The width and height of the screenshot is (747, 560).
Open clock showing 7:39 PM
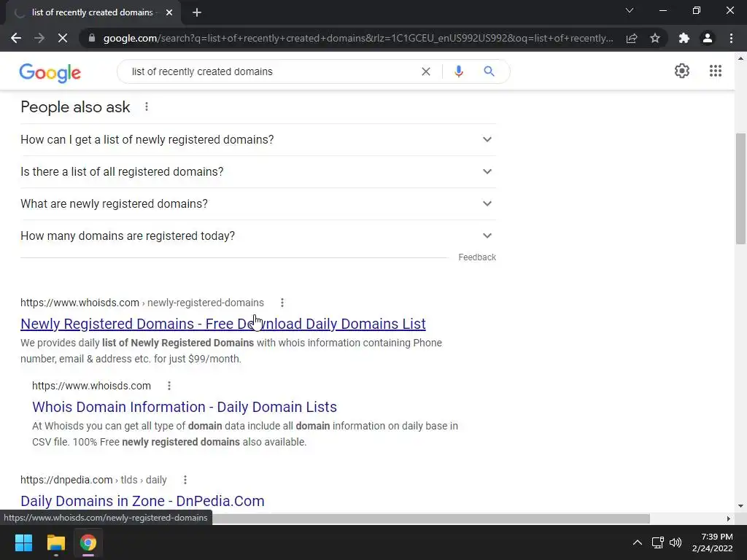[x=712, y=542]
